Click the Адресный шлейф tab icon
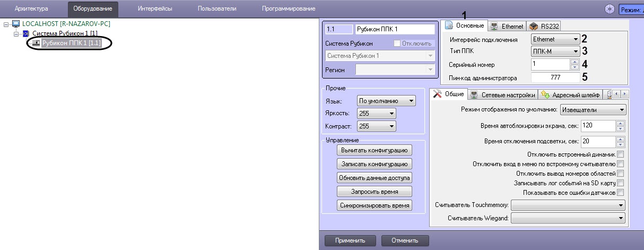 click(545, 95)
